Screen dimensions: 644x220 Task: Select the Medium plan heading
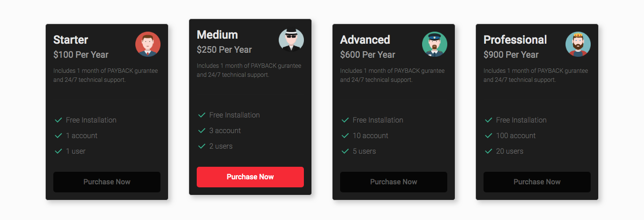coord(217,35)
